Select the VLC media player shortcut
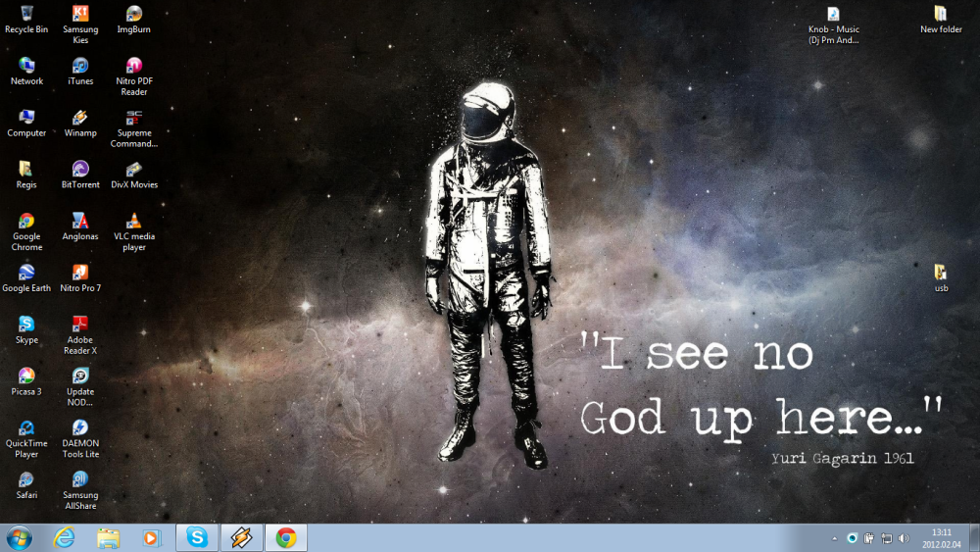Viewport: 980px width, 552px height. [x=133, y=232]
